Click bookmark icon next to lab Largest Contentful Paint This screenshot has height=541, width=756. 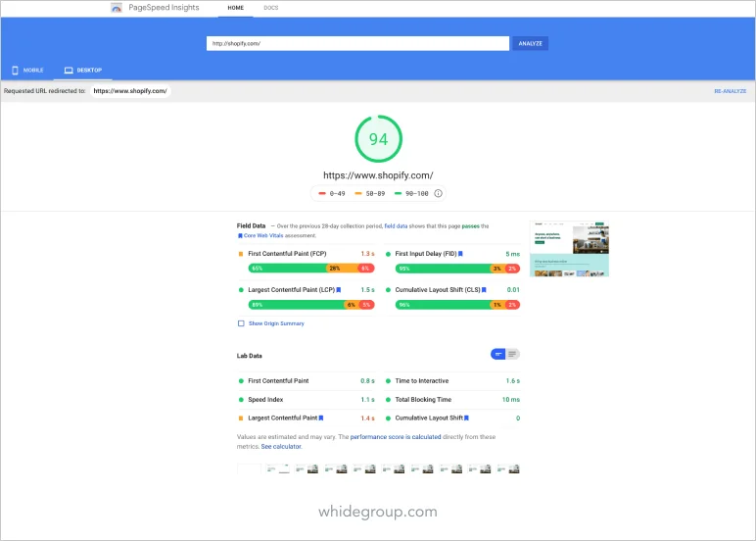321,418
